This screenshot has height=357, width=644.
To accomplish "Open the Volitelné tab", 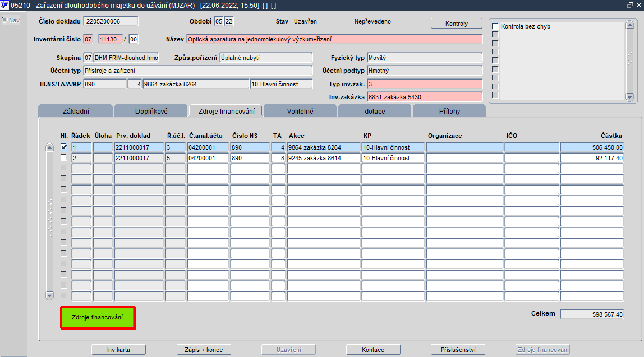I will pyautogui.click(x=300, y=111).
